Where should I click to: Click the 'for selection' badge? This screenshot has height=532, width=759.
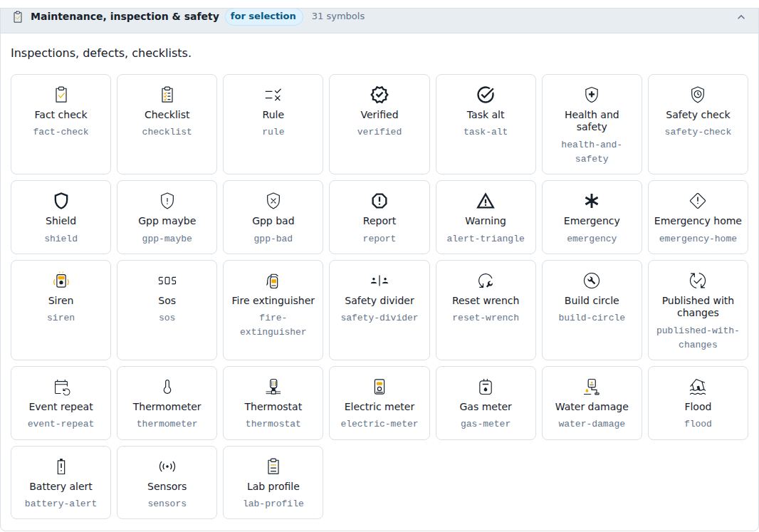[263, 16]
